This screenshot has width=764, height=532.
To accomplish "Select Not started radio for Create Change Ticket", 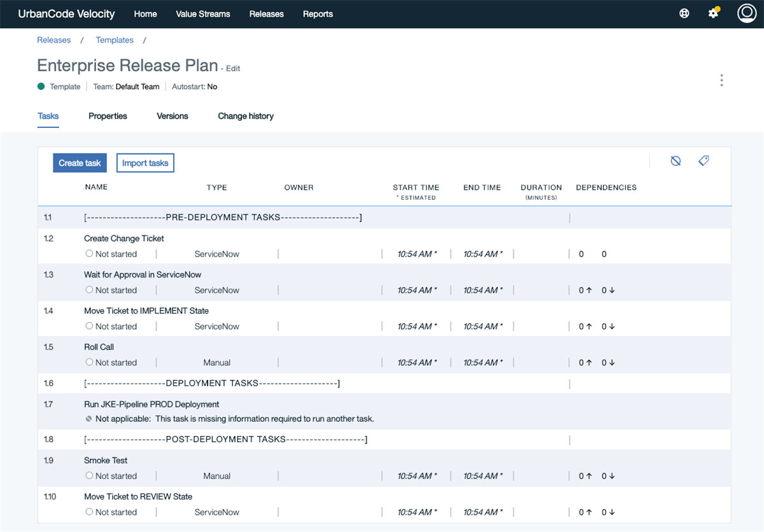I will [89, 253].
